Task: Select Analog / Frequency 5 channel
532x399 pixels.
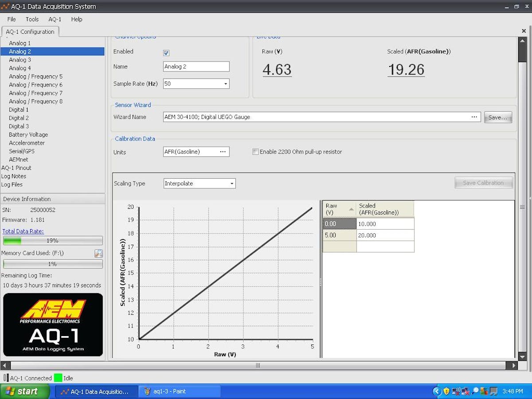Action: (x=35, y=76)
